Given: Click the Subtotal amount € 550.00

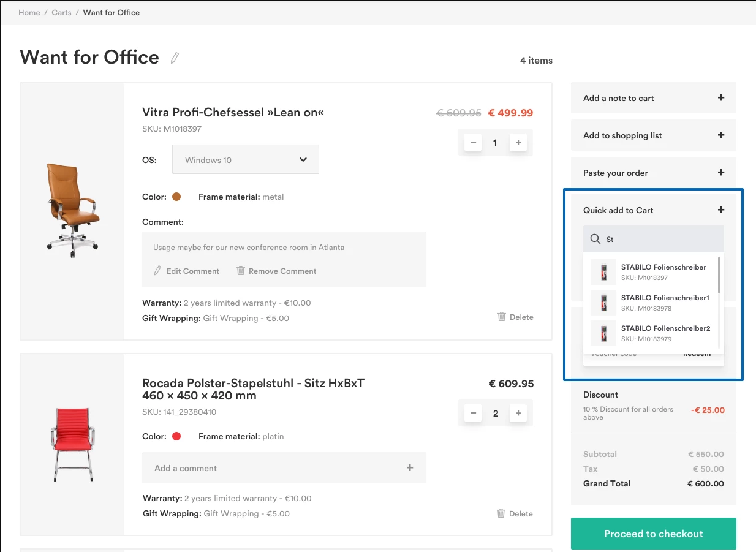Looking at the screenshot, I should click(x=706, y=454).
